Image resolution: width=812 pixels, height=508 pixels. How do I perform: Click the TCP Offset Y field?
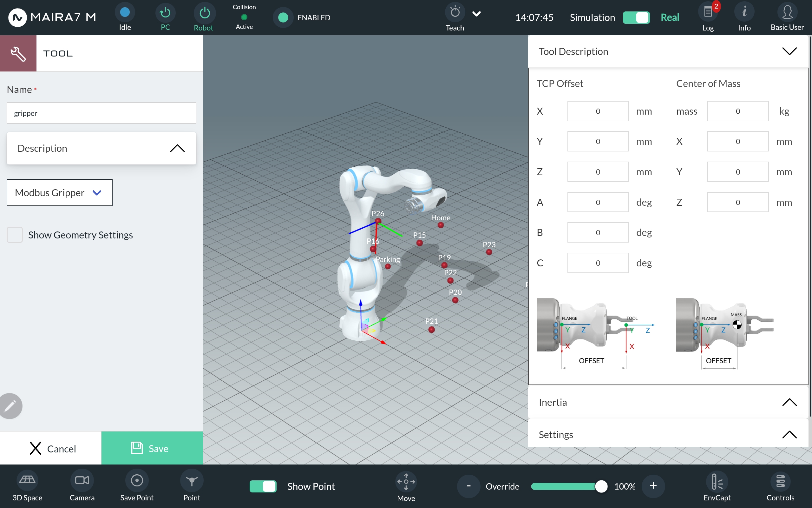pyautogui.click(x=598, y=142)
